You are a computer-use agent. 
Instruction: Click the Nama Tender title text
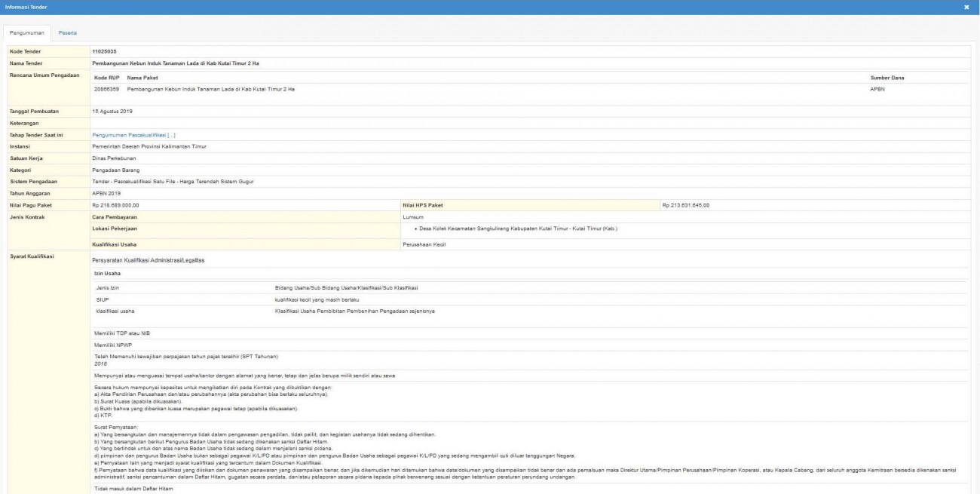click(180, 63)
